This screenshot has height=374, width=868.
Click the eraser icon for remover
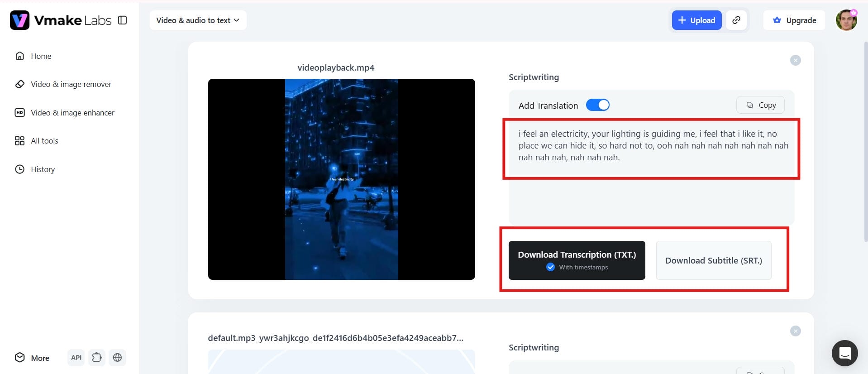(x=20, y=84)
